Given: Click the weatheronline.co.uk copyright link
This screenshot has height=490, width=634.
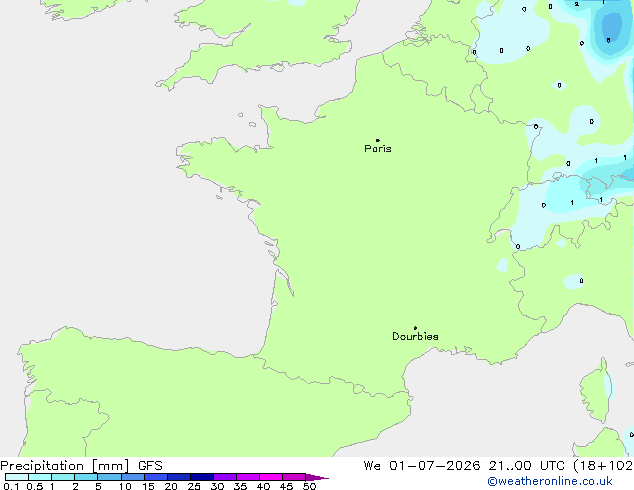Looking at the screenshot, I should [x=550, y=481].
